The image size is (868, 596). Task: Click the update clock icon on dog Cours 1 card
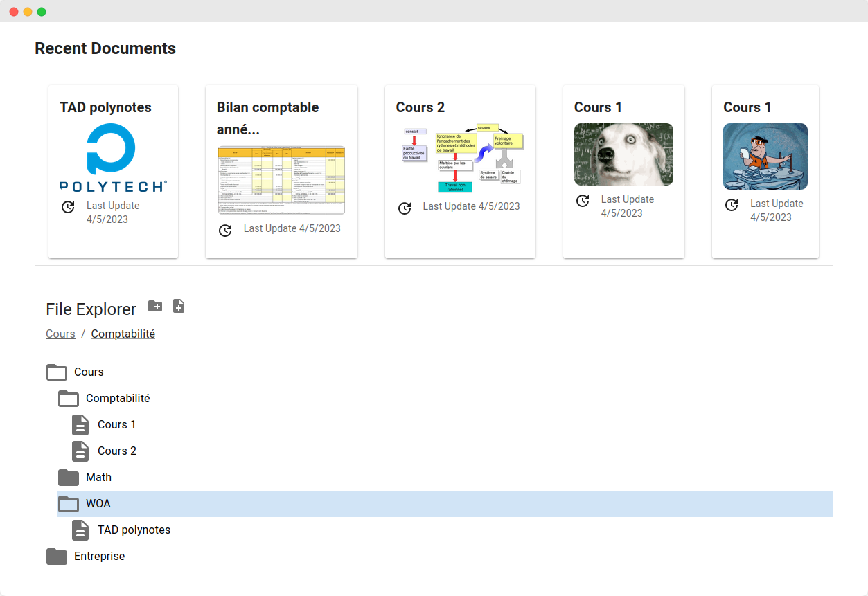click(583, 201)
